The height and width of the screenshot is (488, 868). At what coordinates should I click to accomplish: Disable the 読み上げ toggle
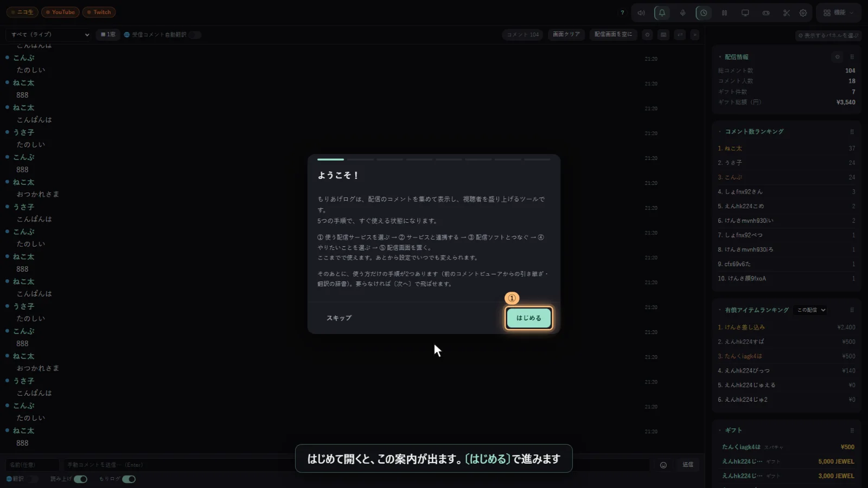[x=81, y=479]
